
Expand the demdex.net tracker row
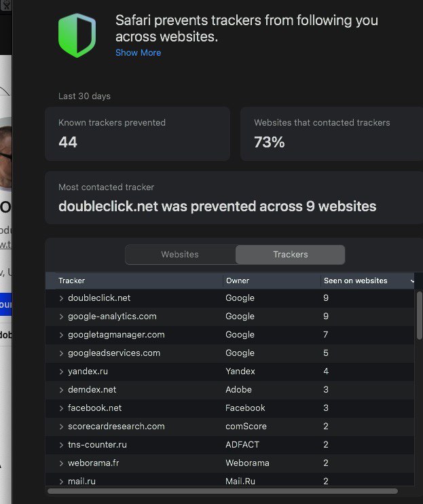point(61,390)
